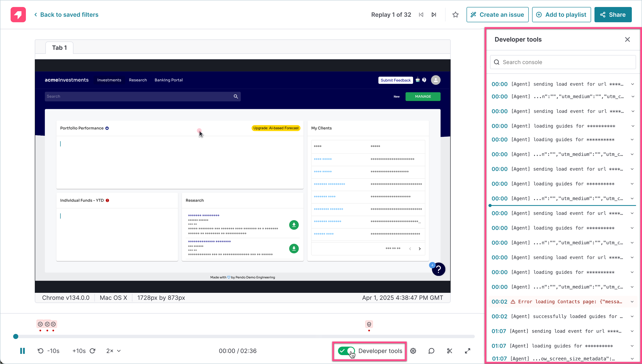Toggle the Developer tools switch

346,351
